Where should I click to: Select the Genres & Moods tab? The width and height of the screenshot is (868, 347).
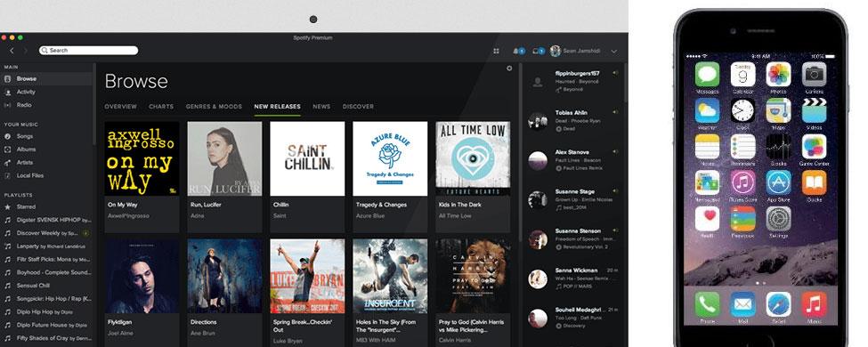214,106
